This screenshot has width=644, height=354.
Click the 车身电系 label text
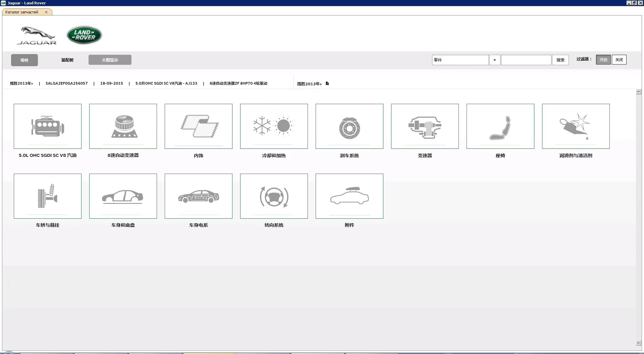click(199, 225)
